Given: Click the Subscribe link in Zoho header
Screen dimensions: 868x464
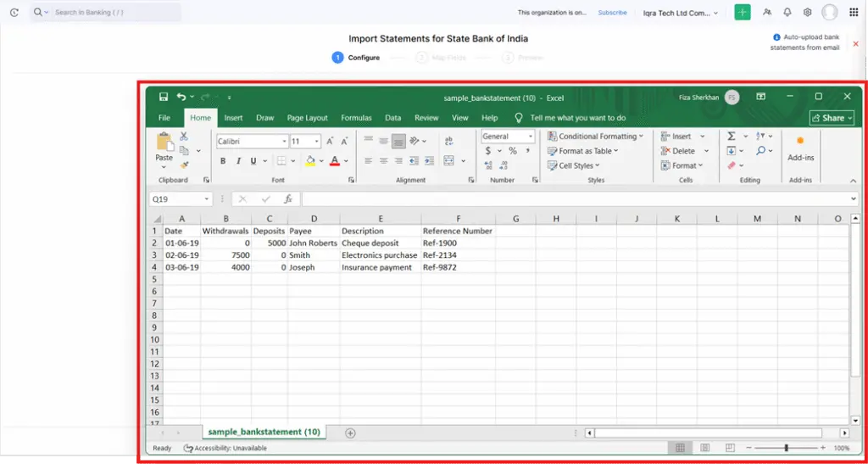Looking at the screenshot, I should pyautogui.click(x=612, y=12).
